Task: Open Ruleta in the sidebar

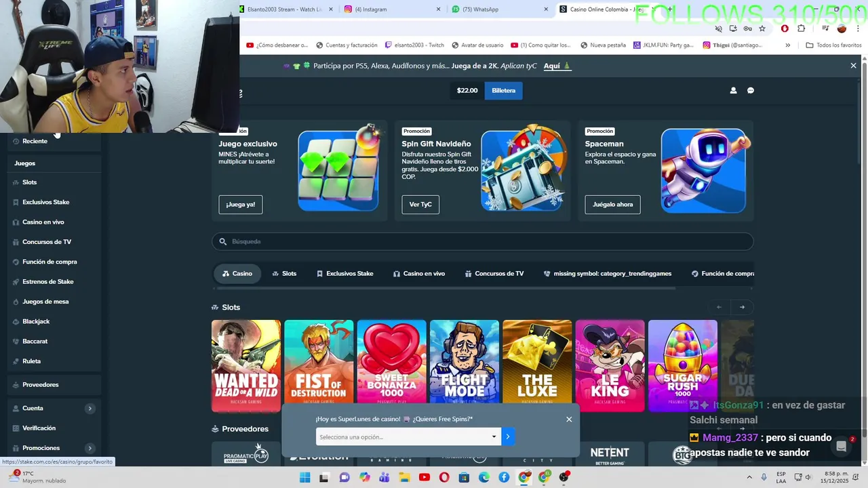Action: tap(31, 361)
